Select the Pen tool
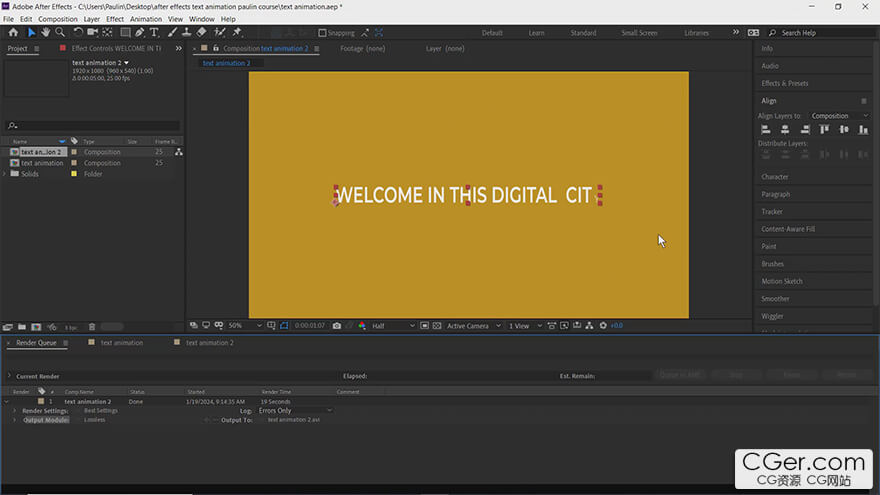Viewport: 880px width, 495px height. coord(140,33)
